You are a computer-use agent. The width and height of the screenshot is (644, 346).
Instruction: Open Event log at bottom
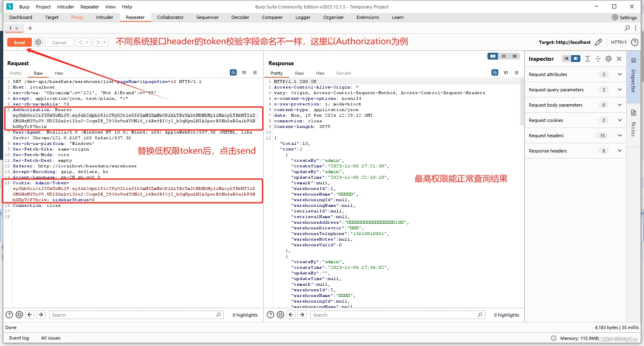click(19, 338)
